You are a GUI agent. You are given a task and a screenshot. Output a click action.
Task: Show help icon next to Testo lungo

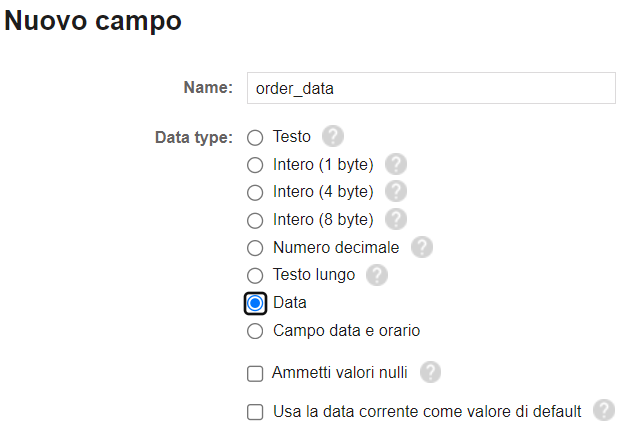click(376, 274)
